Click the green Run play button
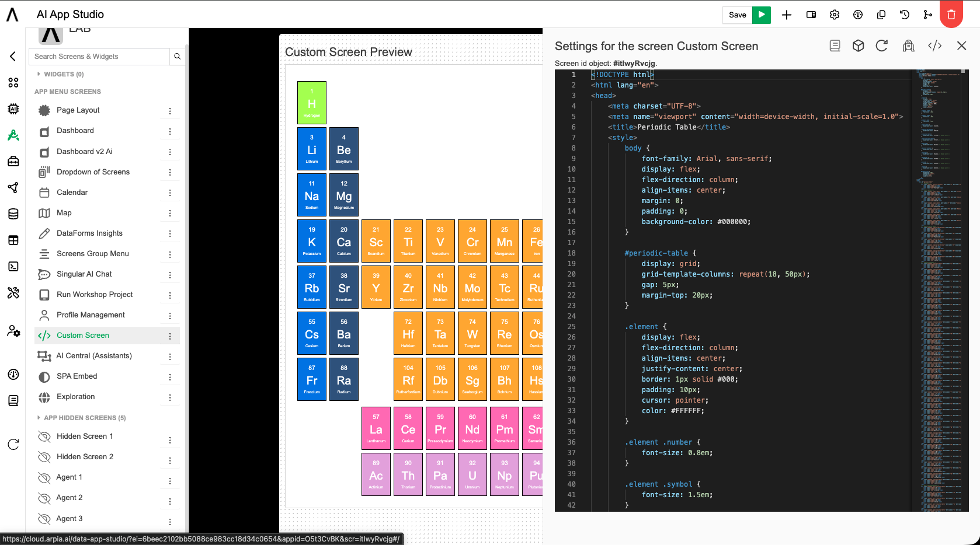 pyautogui.click(x=762, y=15)
